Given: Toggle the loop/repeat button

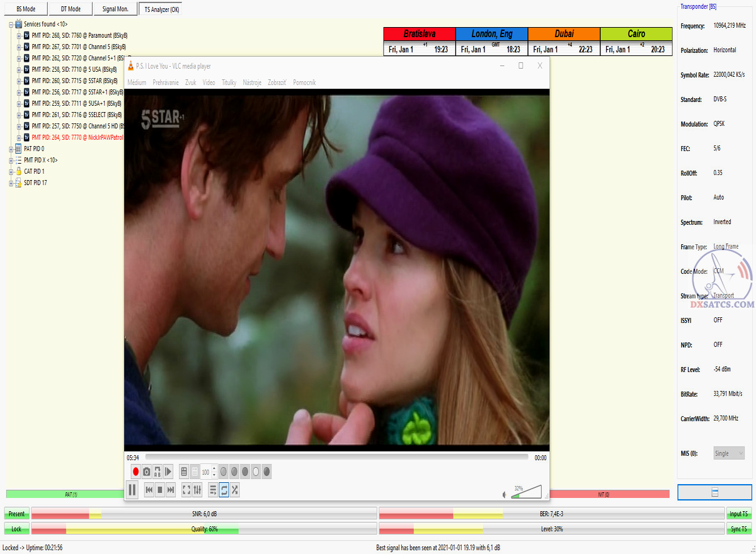Looking at the screenshot, I should pos(224,490).
